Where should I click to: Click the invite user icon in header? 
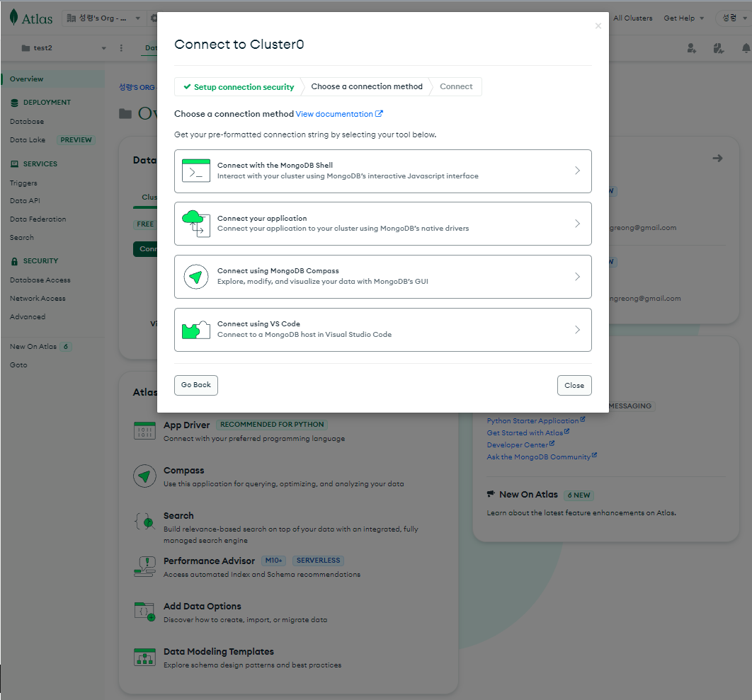tap(692, 48)
